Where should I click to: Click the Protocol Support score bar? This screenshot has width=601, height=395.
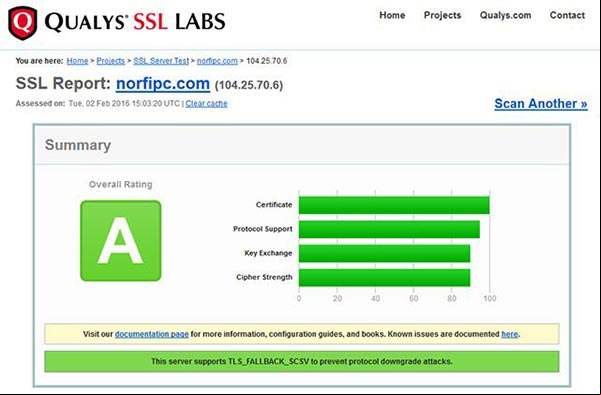(x=389, y=229)
